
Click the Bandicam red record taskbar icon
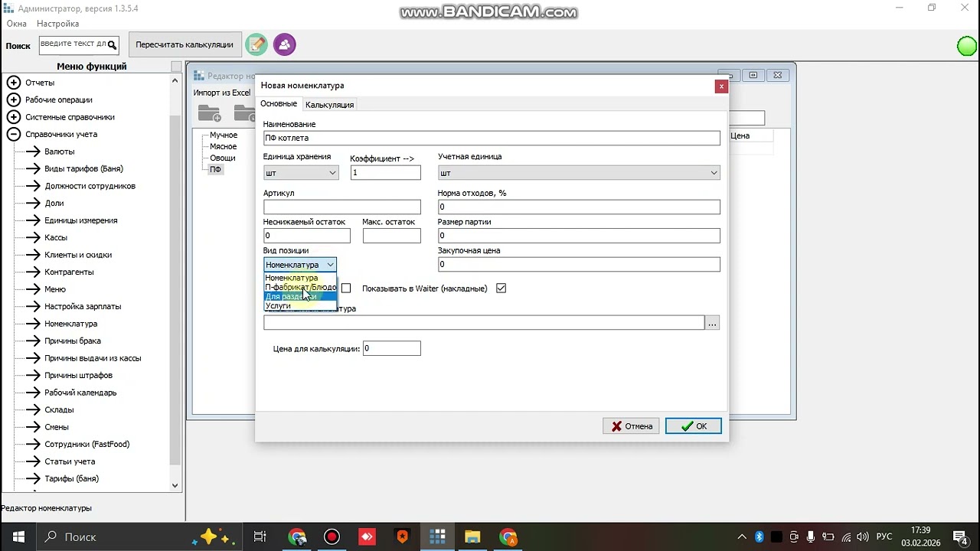pyautogui.click(x=332, y=536)
